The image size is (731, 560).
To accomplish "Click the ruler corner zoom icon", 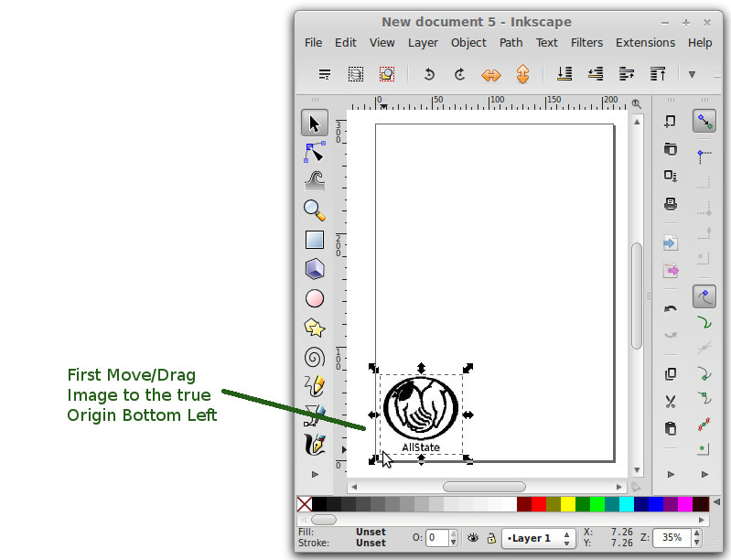I will pos(637,103).
